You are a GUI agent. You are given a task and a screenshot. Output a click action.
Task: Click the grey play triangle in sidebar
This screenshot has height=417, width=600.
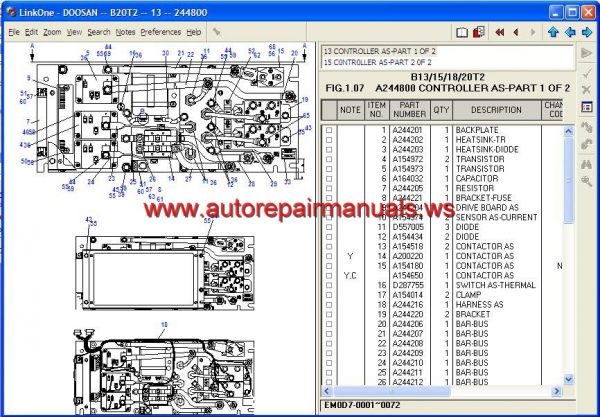pos(586,53)
